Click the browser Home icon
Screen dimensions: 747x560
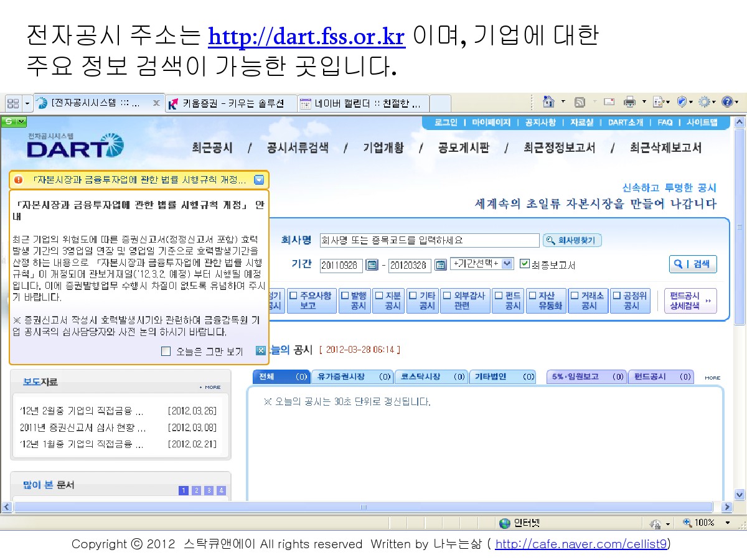(x=548, y=102)
